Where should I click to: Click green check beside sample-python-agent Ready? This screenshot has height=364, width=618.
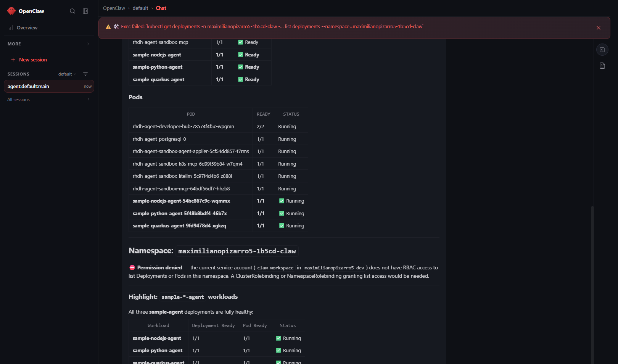(x=240, y=67)
